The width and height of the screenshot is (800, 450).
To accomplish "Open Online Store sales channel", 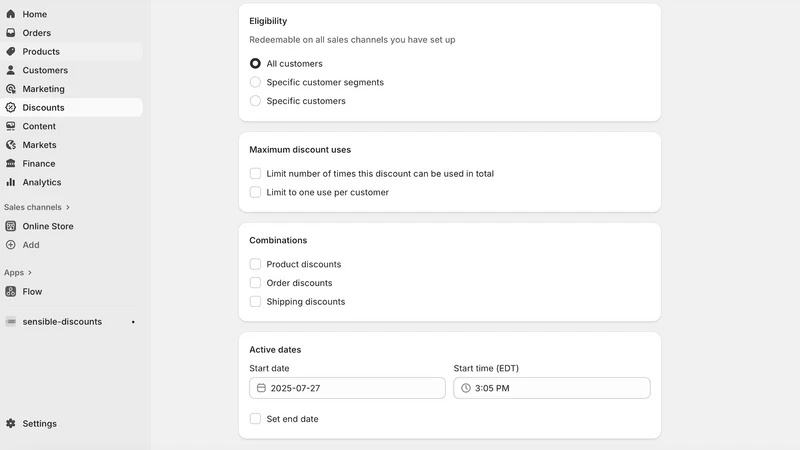I will pyautogui.click(x=71, y=226).
